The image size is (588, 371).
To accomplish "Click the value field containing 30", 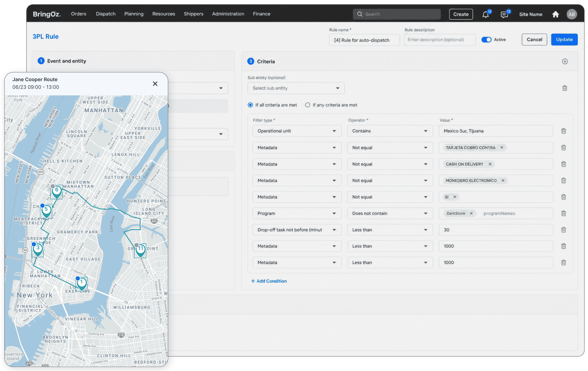I will pyautogui.click(x=495, y=230).
